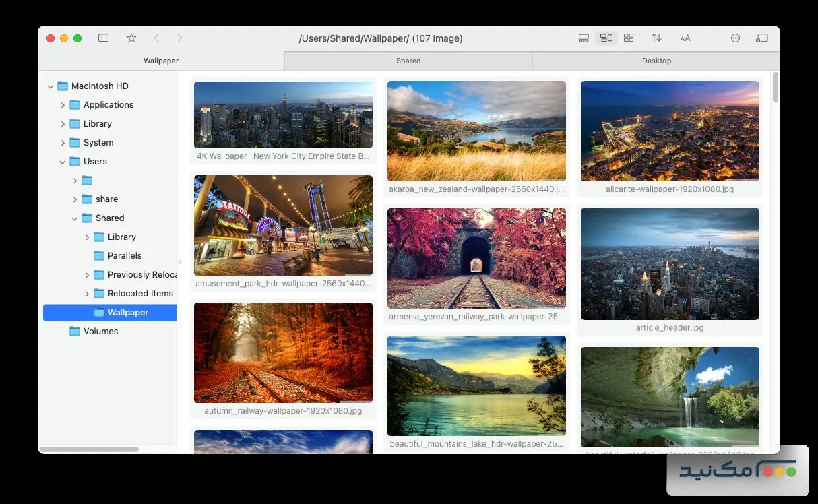This screenshot has width=818, height=504.
Task: Open the sort order arrows icon
Action: (x=656, y=38)
